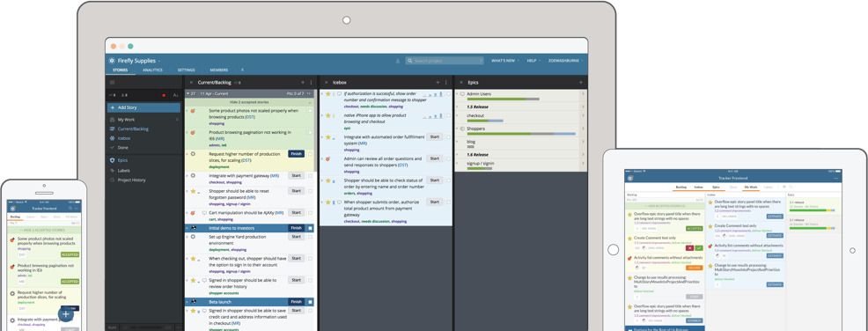Click the comment icon on Admin Users epic
The image size is (868, 331).
tap(462, 94)
